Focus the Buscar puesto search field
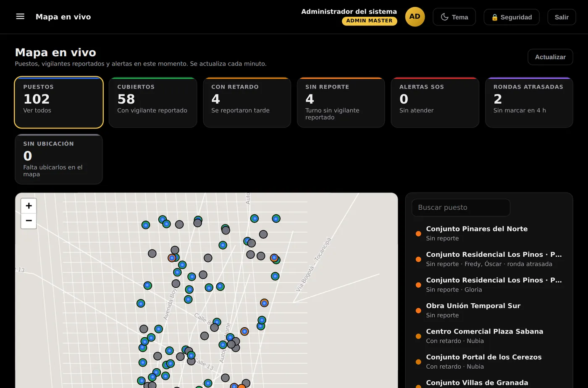The image size is (588, 388). (x=461, y=208)
